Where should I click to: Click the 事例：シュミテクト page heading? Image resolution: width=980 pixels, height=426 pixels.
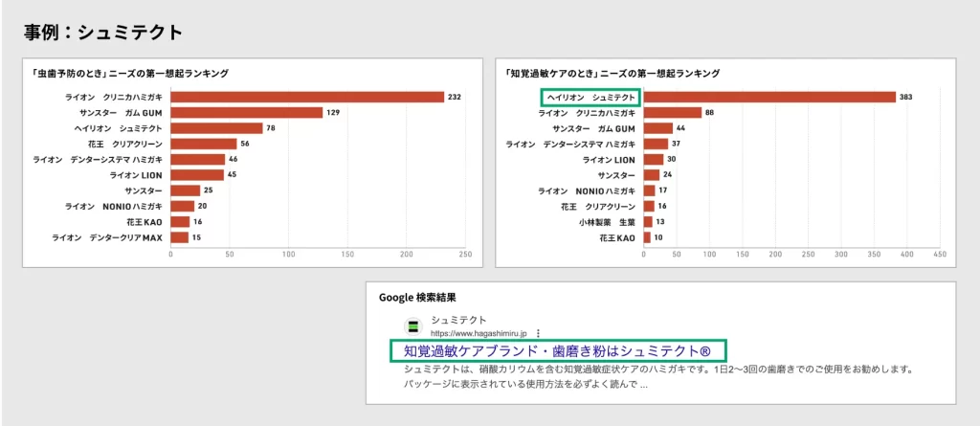click(x=102, y=33)
